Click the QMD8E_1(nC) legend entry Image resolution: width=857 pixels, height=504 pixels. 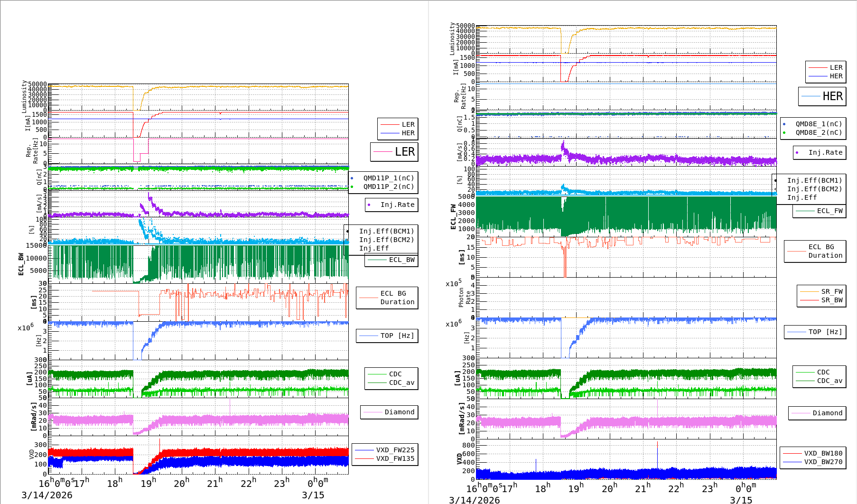tap(819, 124)
